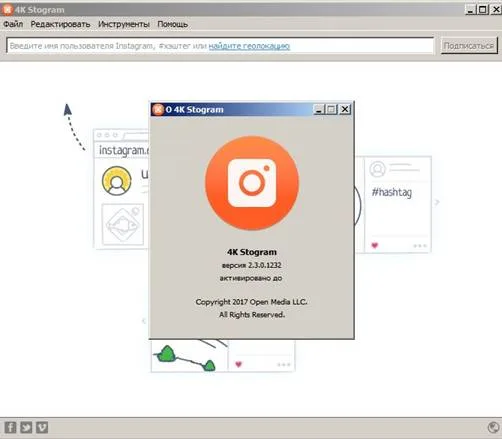
Task: Open the Twitter icon in status bar
Action: [x=26, y=427]
